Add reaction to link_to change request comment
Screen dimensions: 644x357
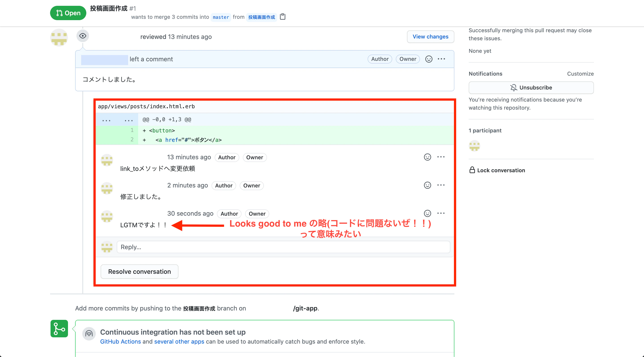tap(427, 157)
